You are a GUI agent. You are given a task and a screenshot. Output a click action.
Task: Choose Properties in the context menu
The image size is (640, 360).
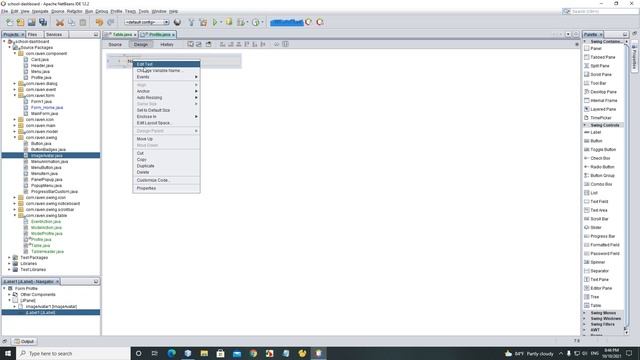click(x=167, y=189)
